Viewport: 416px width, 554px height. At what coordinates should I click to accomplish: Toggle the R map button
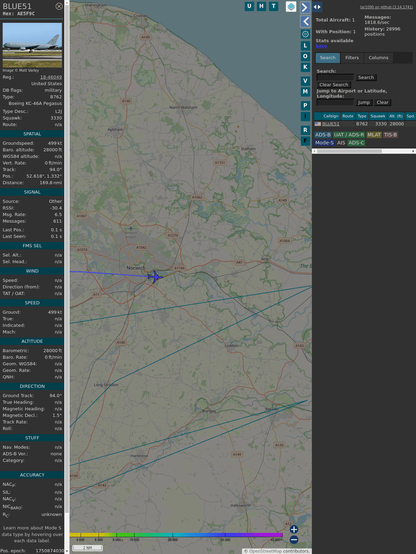[x=305, y=130]
